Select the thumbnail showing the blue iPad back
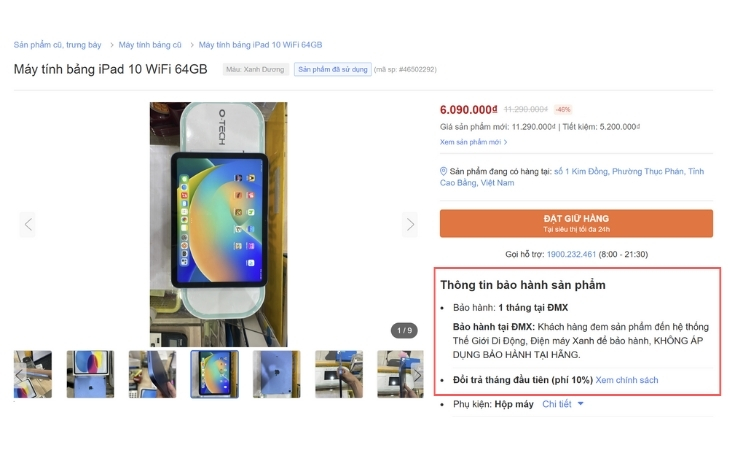This screenshot has height=450, width=730. coord(277,374)
